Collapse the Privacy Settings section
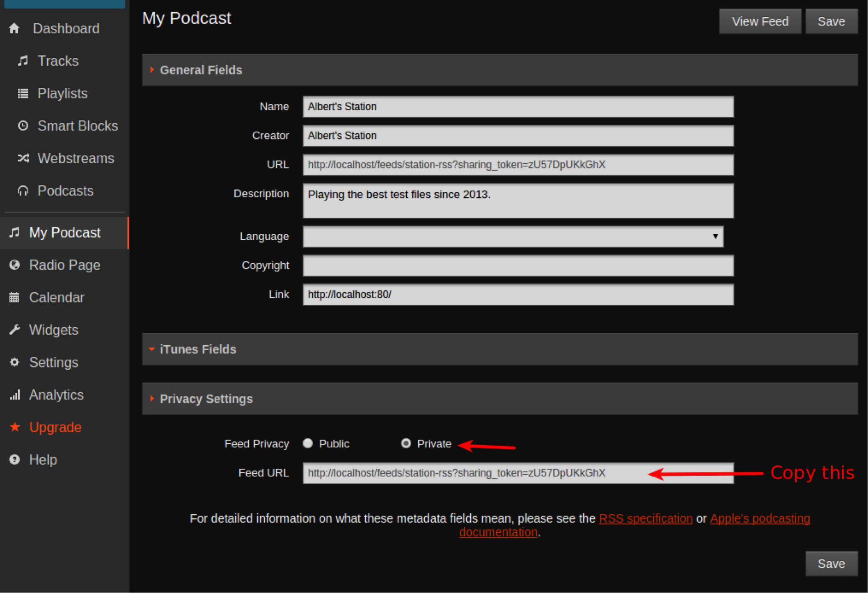The height and width of the screenshot is (593, 868). [x=206, y=399]
